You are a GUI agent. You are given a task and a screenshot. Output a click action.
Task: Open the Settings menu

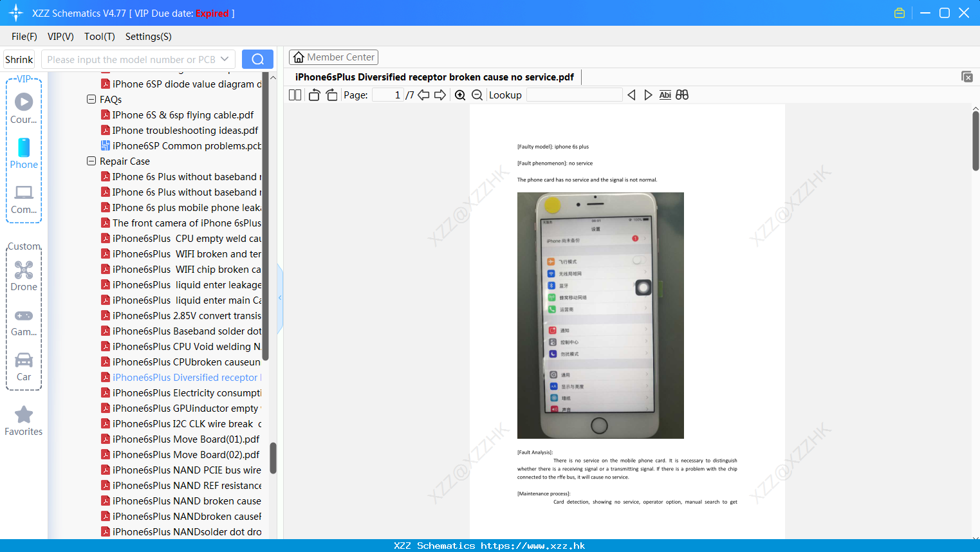(x=149, y=37)
